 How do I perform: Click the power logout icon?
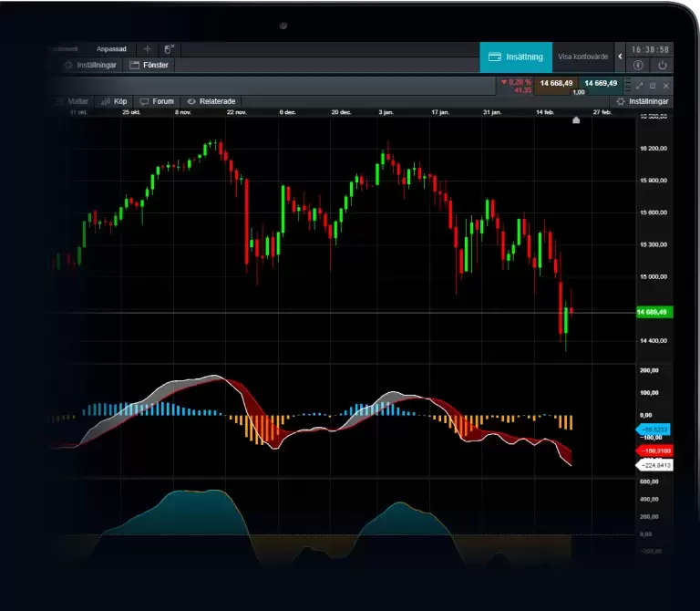(662, 66)
